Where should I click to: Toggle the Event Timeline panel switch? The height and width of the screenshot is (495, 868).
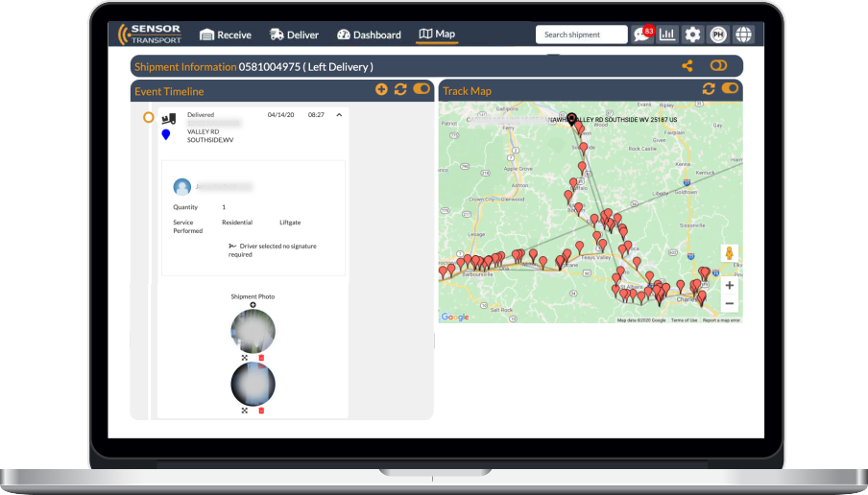422,90
